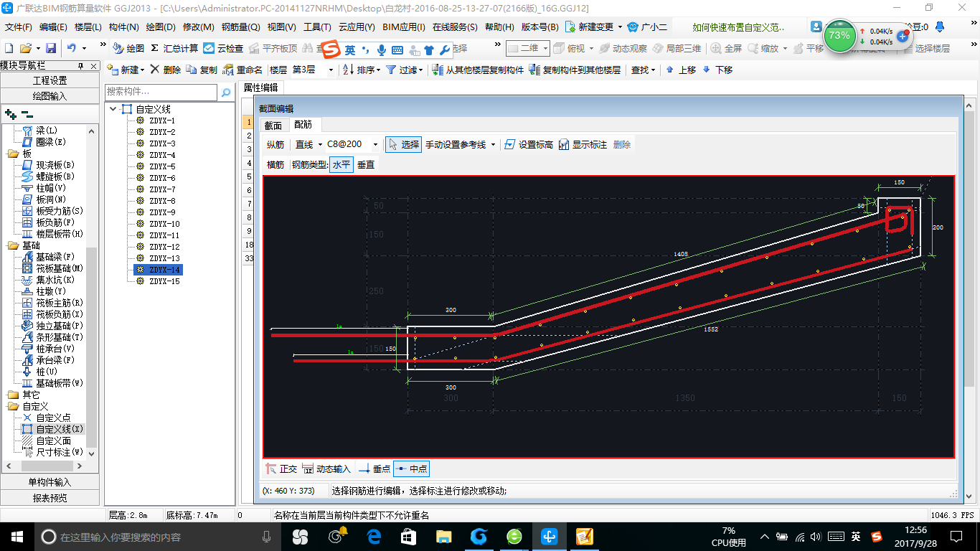Click the 属性编辑 tab
This screenshot has height=551, width=980.
[x=260, y=88]
